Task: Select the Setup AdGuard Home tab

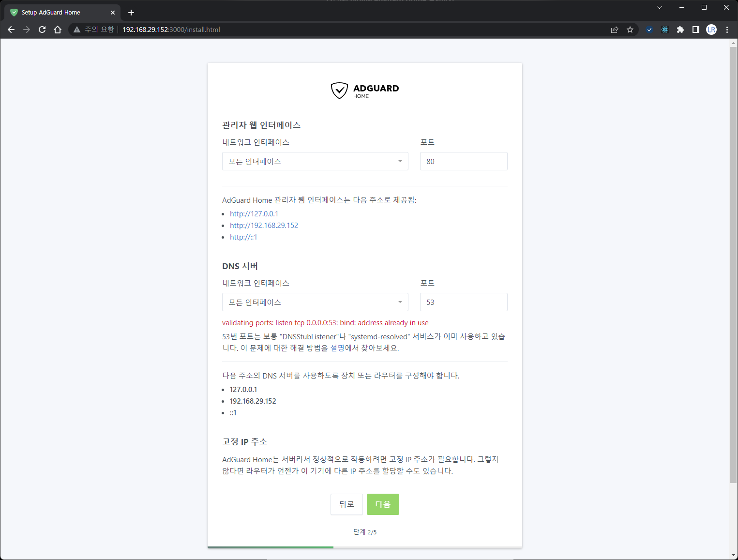Action: coord(63,13)
